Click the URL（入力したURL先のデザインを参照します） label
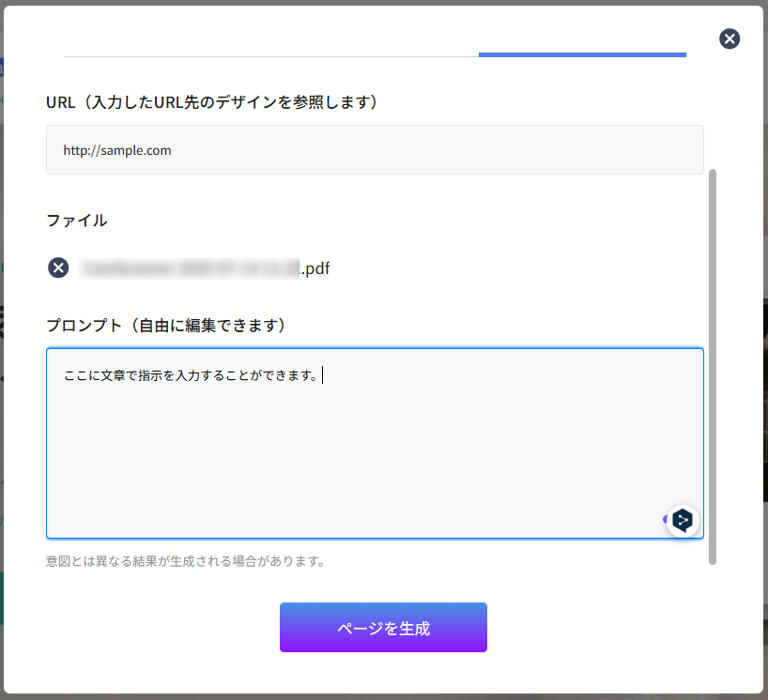Image resolution: width=768 pixels, height=700 pixels. pyautogui.click(x=212, y=102)
